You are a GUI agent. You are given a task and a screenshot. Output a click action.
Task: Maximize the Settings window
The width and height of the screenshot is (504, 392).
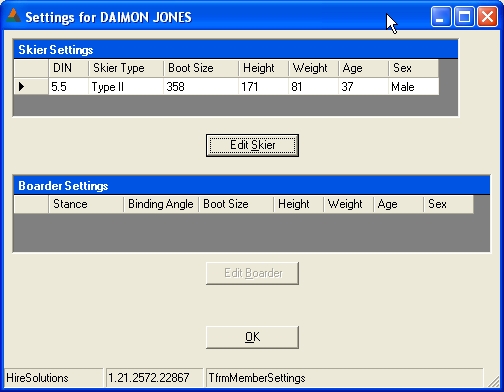coord(464,17)
